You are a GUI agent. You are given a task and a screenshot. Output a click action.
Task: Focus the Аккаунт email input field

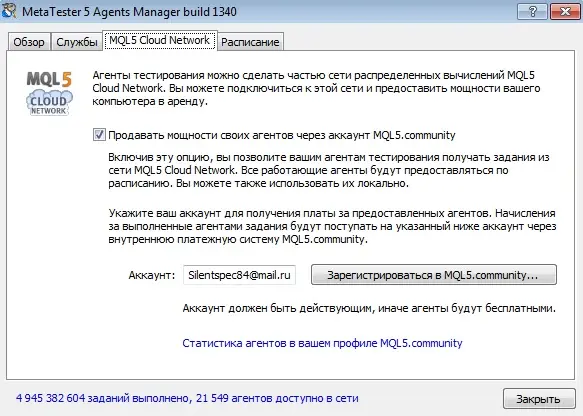click(x=239, y=275)
